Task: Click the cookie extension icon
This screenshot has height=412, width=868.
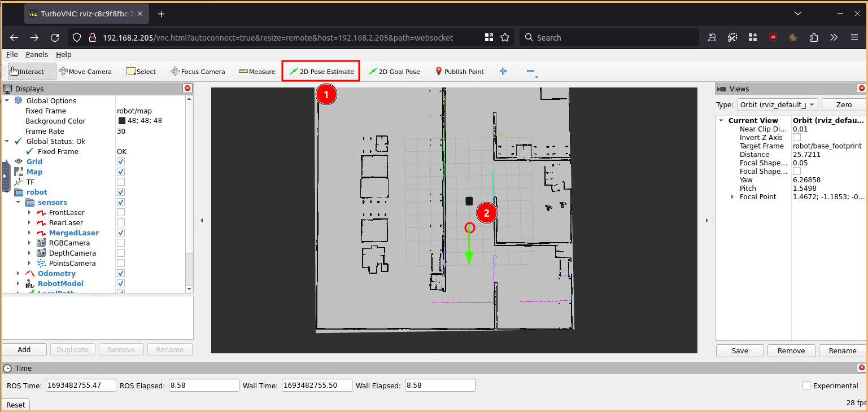Action: pos(793,37)
